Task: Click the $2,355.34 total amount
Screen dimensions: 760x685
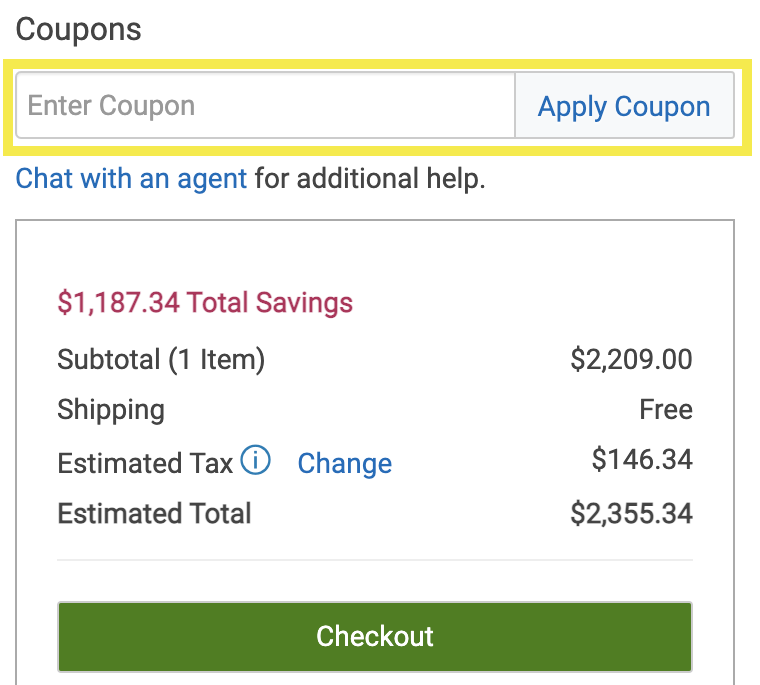Action: coord(631,514)
